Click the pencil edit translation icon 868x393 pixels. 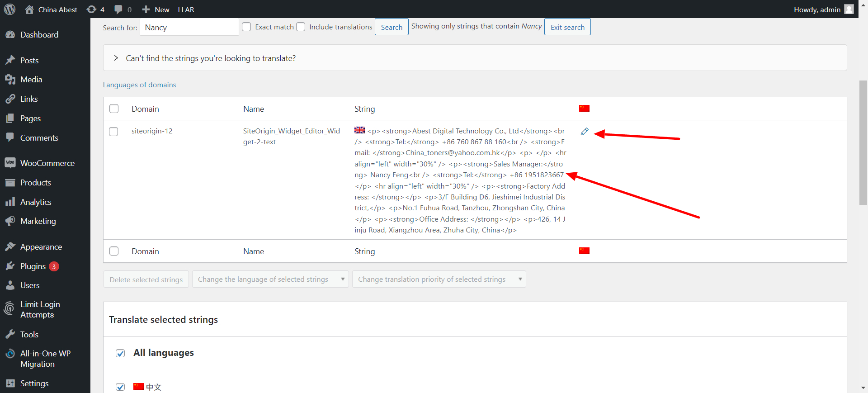point(585,132)
